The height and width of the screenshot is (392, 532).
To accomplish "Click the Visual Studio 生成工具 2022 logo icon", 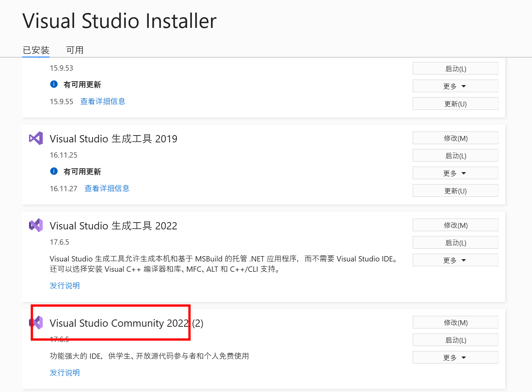I will pyautogui.click(x=36, y=225).
